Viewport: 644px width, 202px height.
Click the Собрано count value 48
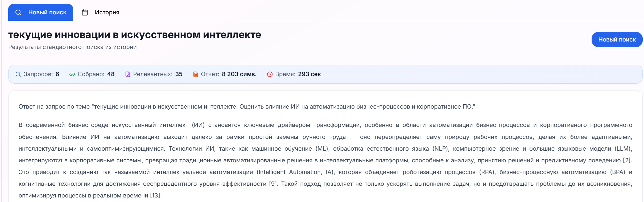111,74
